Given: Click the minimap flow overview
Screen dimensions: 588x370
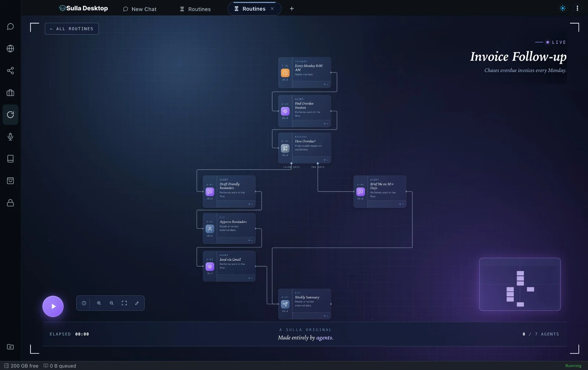Looking at the screenshot, I should tap(520, 284).
